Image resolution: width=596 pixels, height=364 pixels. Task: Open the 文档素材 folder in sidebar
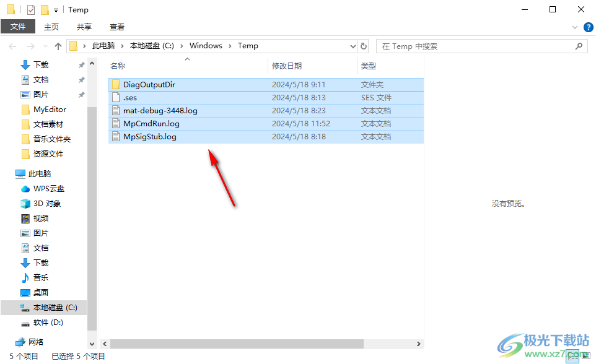point(48,124)
